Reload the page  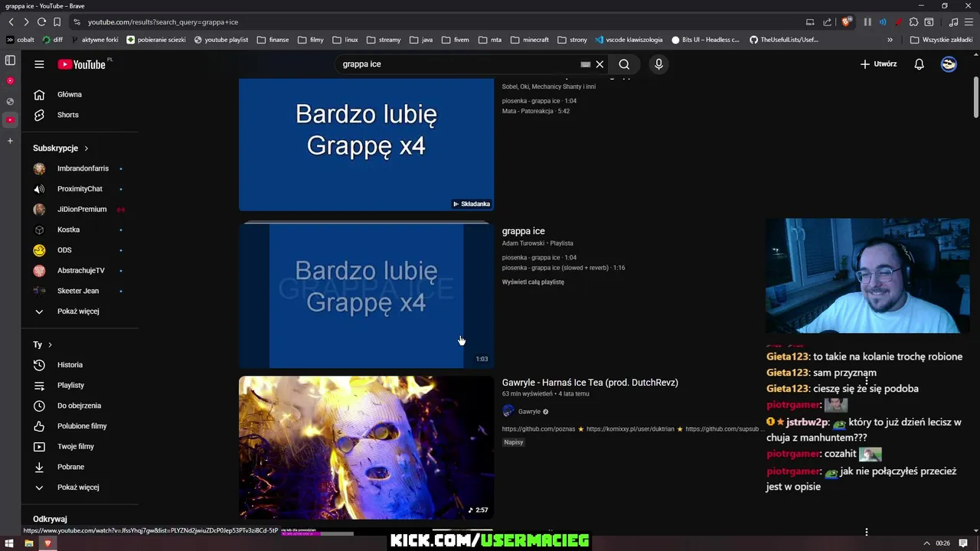[41, 22]
